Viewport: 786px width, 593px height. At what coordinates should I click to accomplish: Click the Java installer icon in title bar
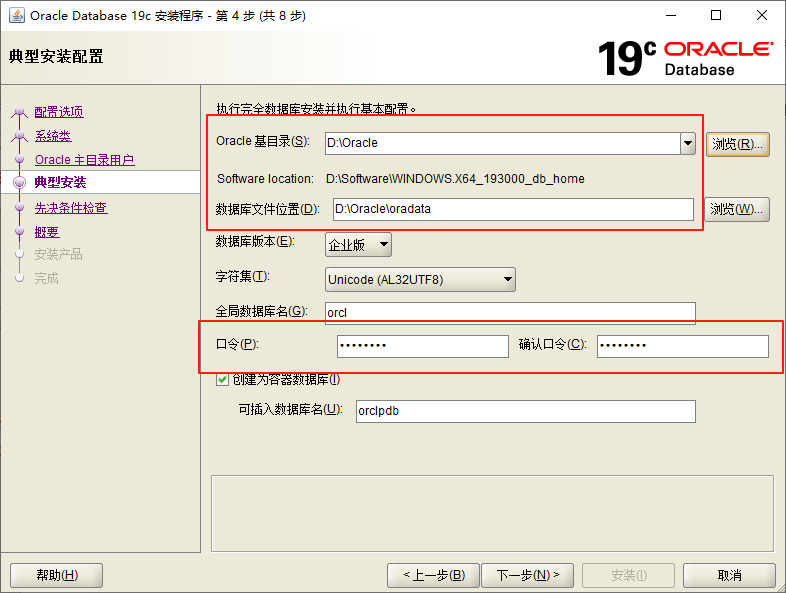click(x=17, y=16)
